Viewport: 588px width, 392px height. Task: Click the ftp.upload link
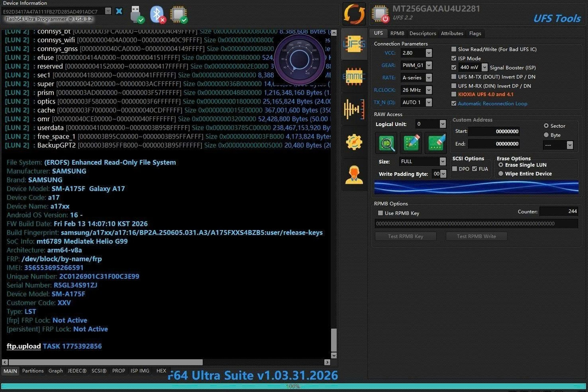[23, 346]
